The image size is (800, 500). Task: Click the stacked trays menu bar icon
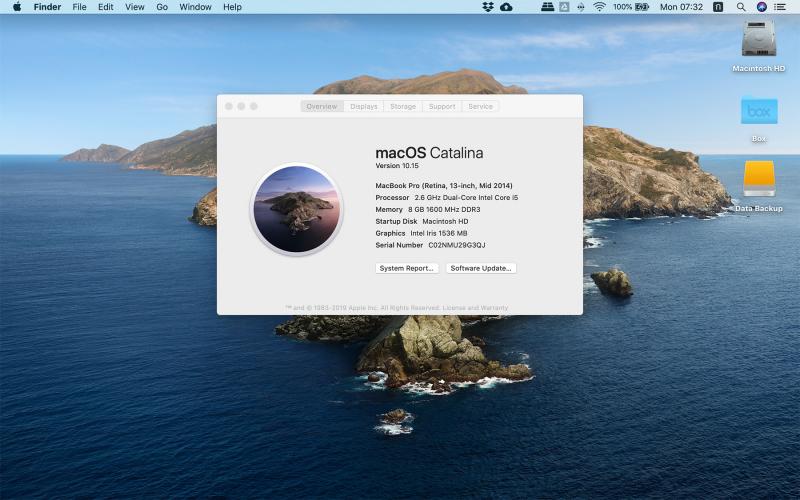point(547,7)
